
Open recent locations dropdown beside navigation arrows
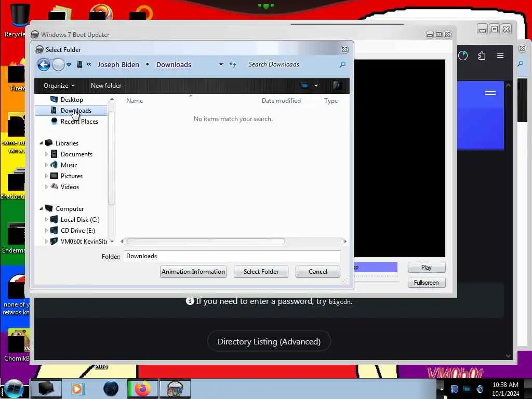point(69,64)
